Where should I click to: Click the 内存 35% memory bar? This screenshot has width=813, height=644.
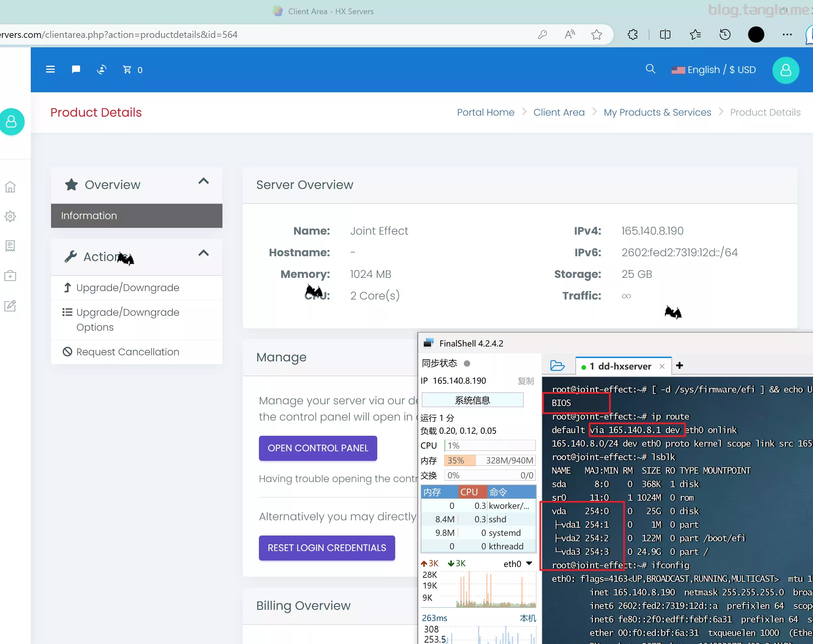tap(490, 460)
